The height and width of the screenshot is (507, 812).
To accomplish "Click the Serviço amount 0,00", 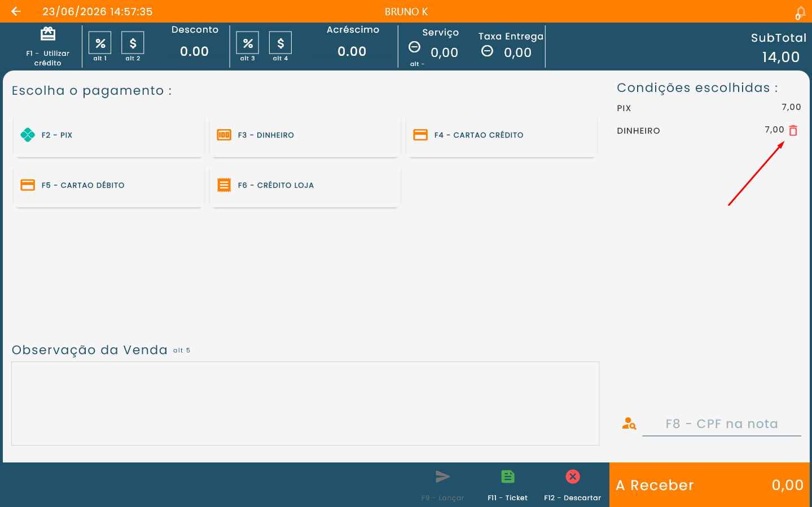I will [445, 53].
